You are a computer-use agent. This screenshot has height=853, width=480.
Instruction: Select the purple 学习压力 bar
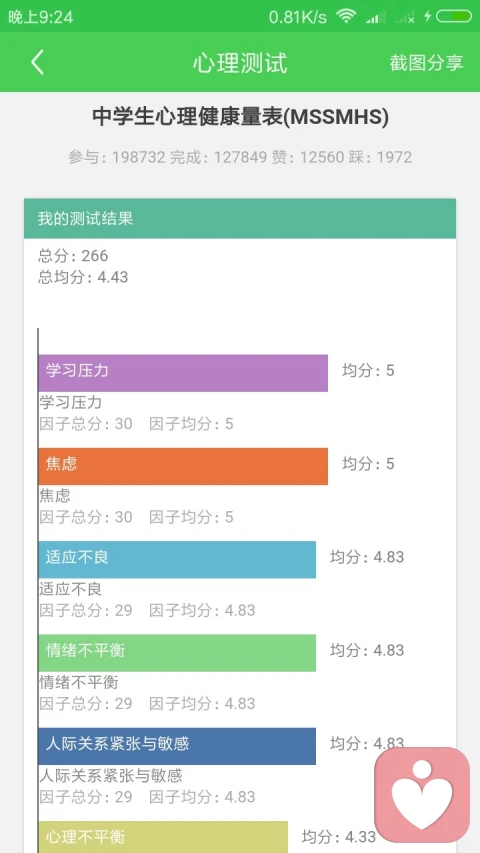coord(183,373)
